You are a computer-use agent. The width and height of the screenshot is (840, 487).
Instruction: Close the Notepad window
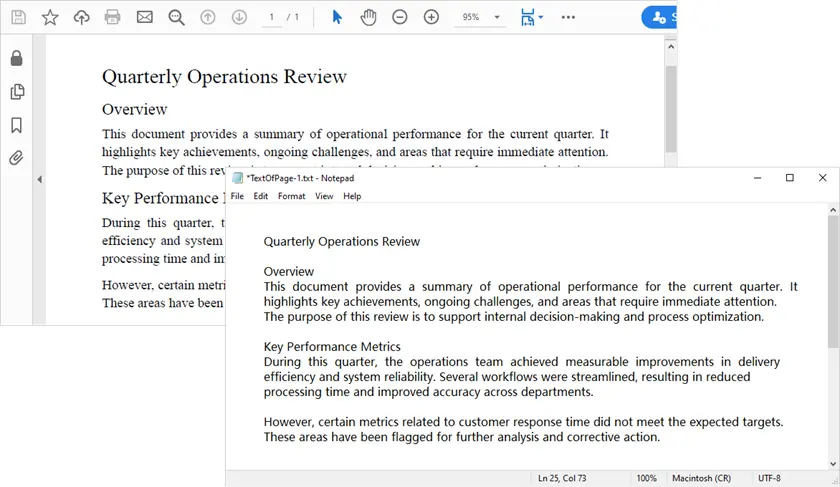point(823,178)
